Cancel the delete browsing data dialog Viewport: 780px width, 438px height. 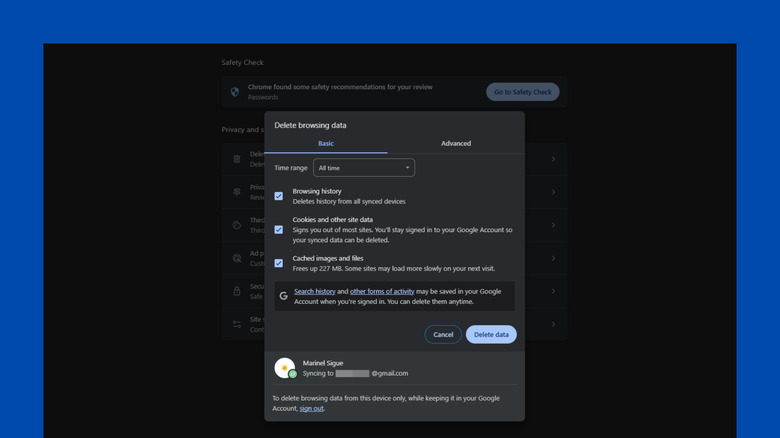point(443,335)
